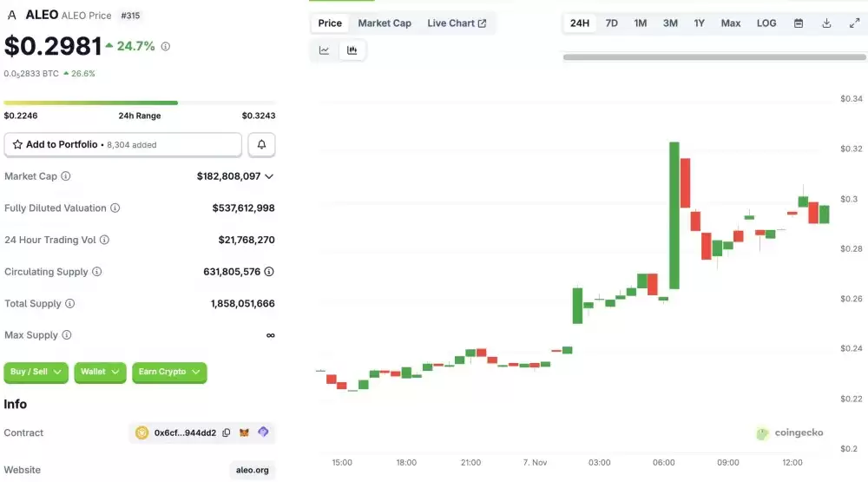Switch to line chart view
Viewport: 868px width, 482px height.
[x=324, y=50]
